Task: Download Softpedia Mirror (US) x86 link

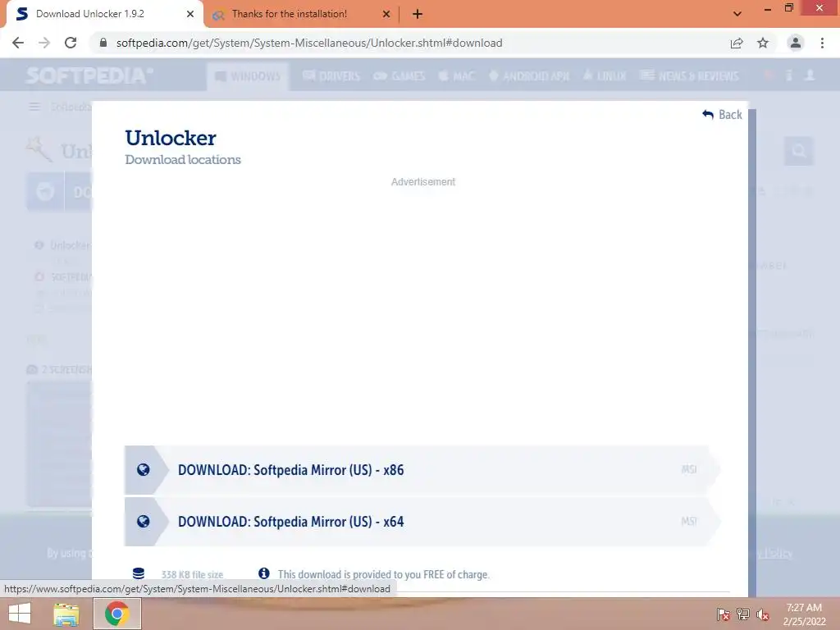Action: (422, 470)
